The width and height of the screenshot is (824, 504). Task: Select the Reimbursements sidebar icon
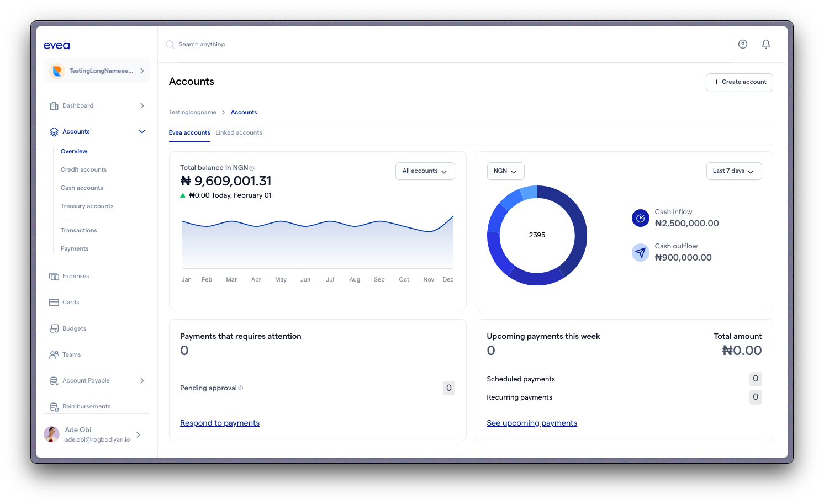[54, 406]
